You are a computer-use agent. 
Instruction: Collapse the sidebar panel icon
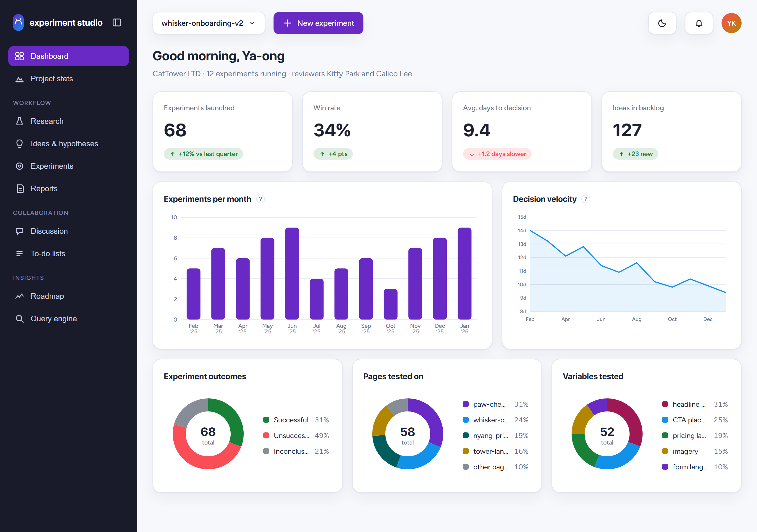[117, 22]
